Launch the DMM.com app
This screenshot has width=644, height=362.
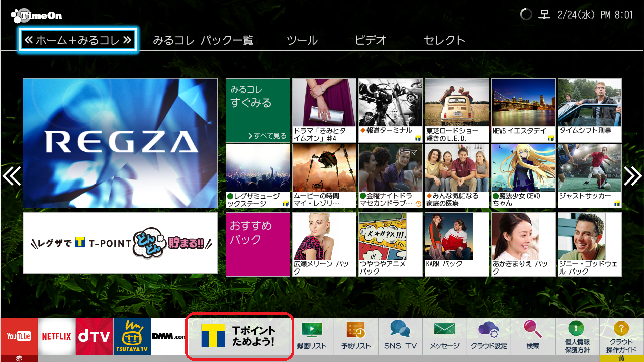(169, 336)
